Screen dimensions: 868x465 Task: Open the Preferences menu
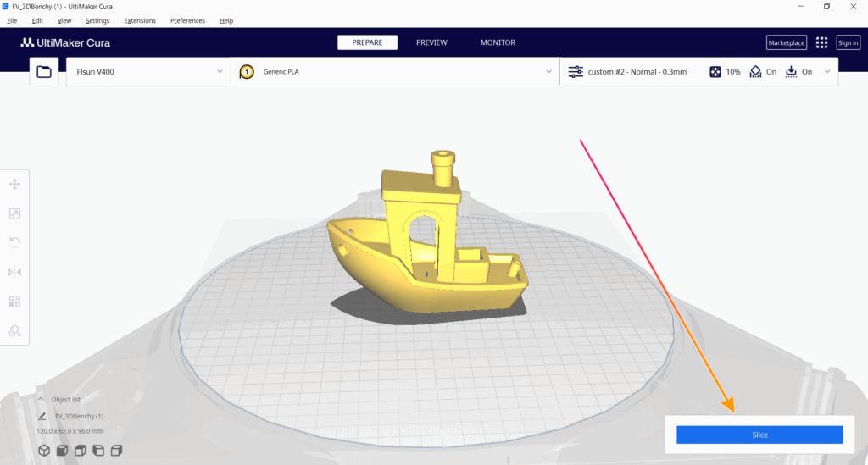click(187, 21)
